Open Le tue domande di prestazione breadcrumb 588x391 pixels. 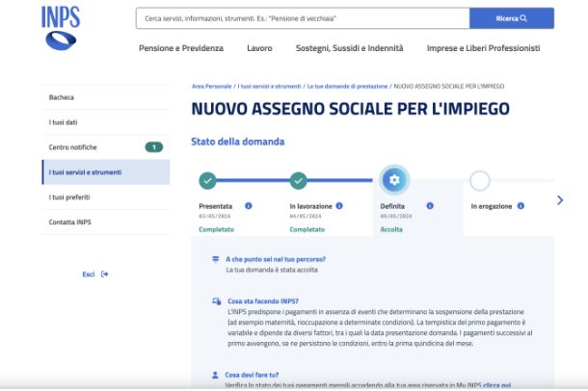[x=347, y=86]
